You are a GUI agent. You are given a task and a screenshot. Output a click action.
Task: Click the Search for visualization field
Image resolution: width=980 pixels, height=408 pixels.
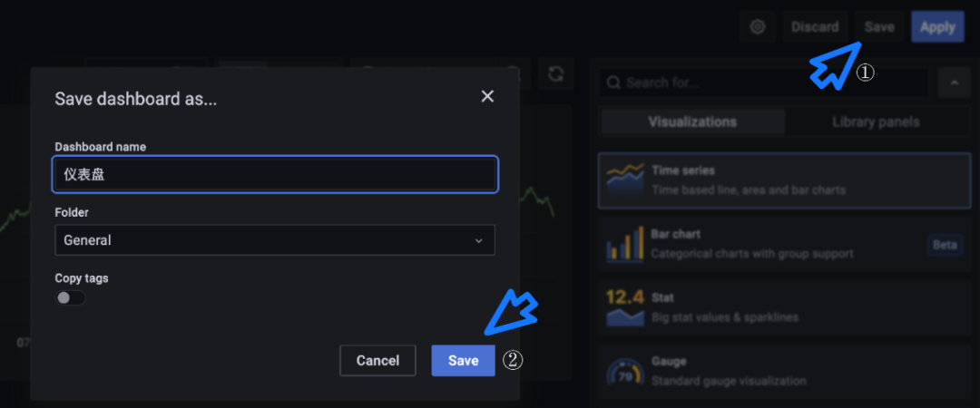771,83
